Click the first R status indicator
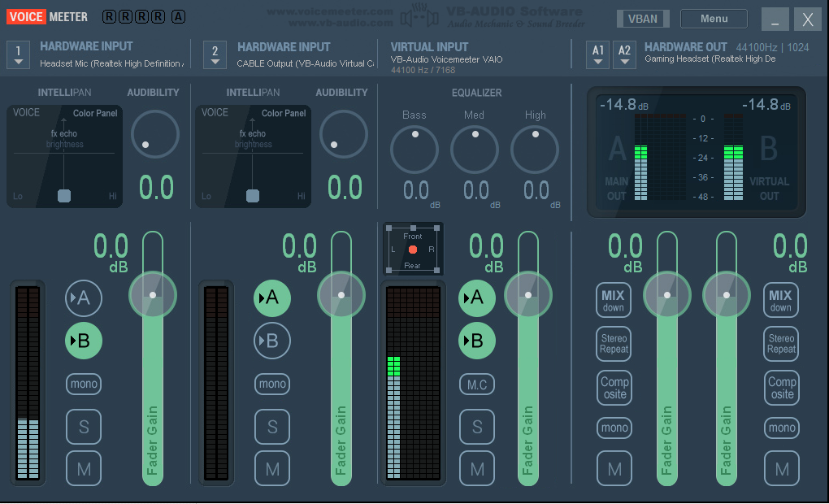This screenshot has width=829, height=504. 109,17
